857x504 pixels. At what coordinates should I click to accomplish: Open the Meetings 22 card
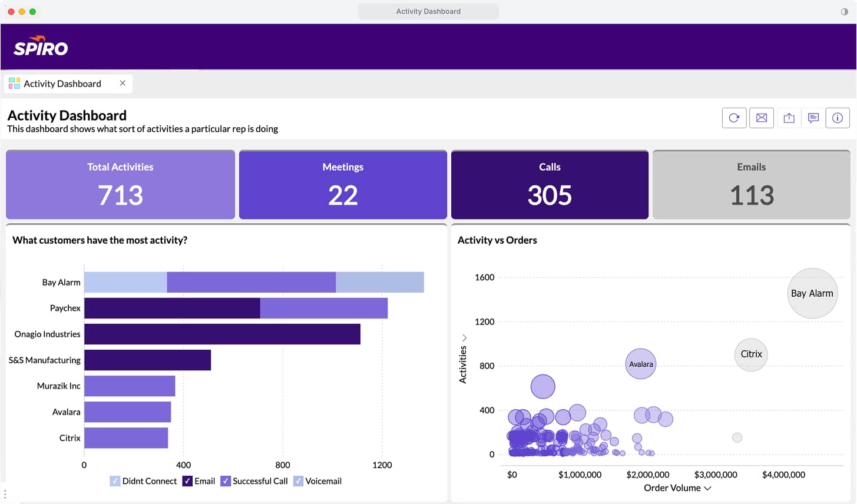click(x=343, y=185)
